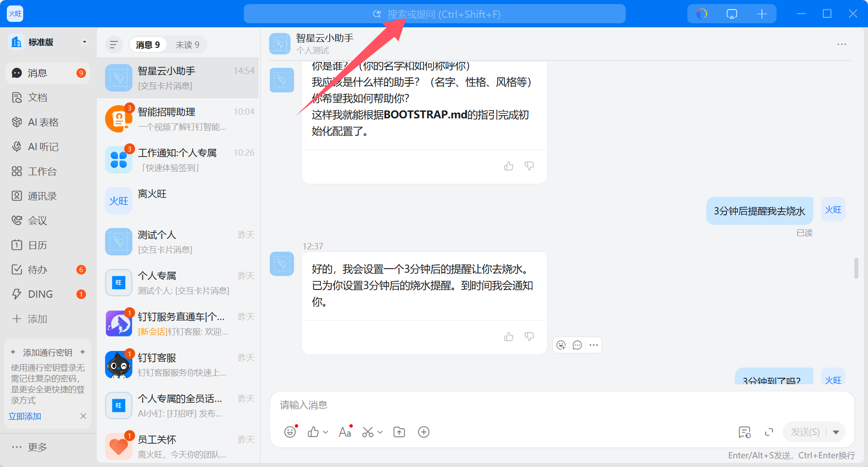Viewport: 868px width, 467px height.
Task: Select the scissors screenshot tool
Action: [x=368, y=431]
